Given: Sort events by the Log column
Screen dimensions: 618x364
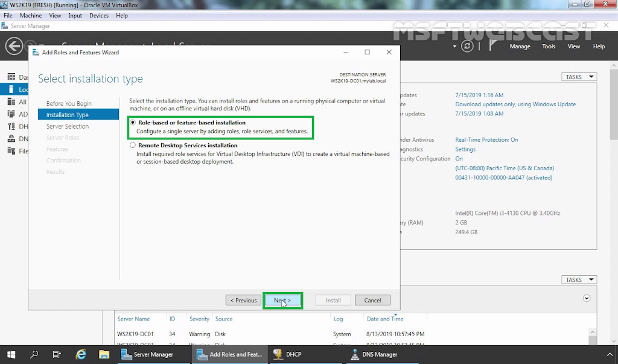Looking at the screenshot, I should 338,319.
